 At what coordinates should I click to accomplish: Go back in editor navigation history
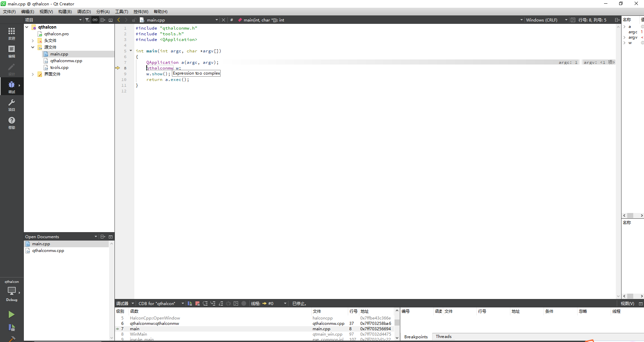point(119,20)
